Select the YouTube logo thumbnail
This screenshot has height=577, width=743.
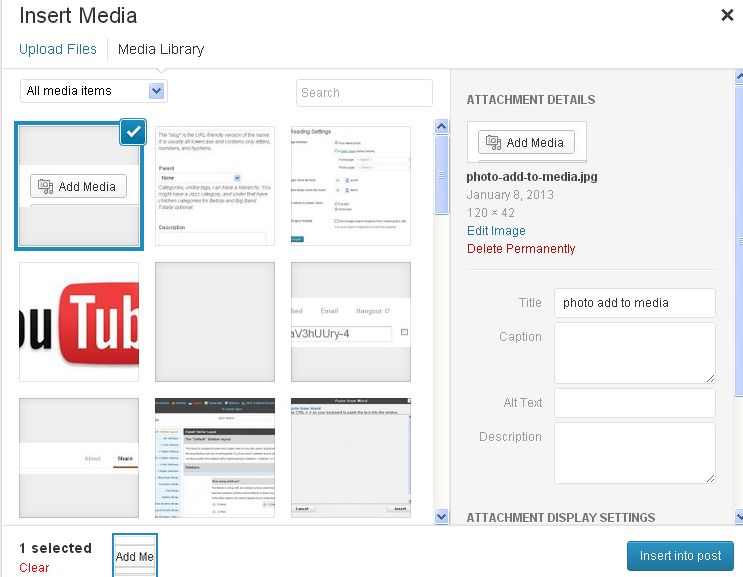coord(79,322)
